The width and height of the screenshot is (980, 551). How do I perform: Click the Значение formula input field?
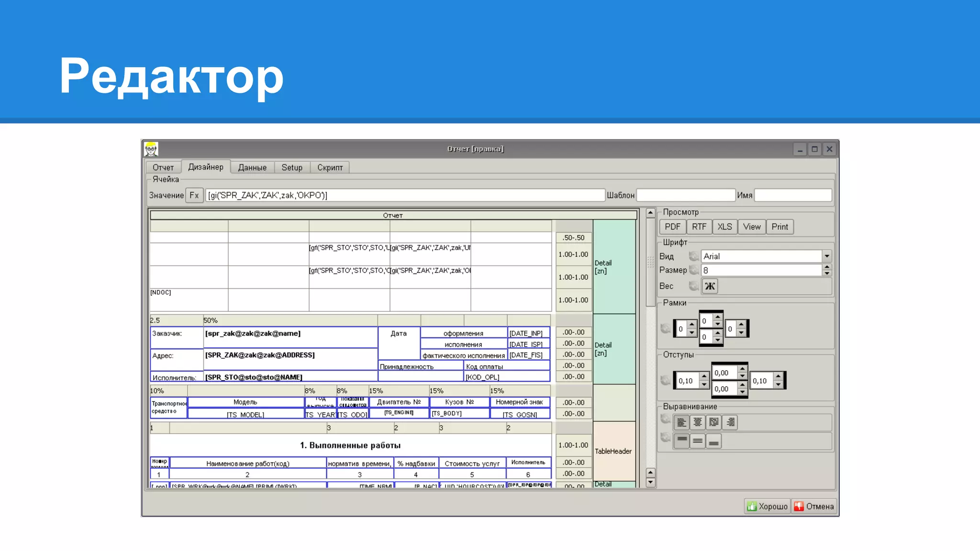(404, 195)
